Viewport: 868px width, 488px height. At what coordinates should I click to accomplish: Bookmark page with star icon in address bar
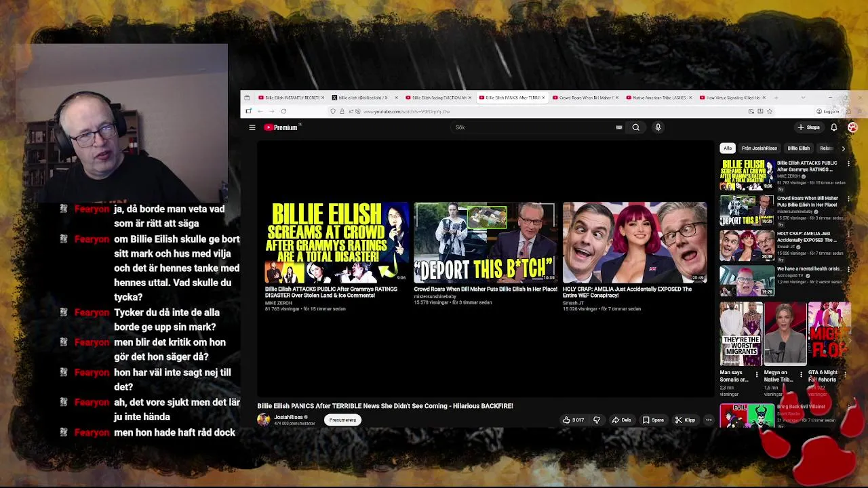pos(769,111)
